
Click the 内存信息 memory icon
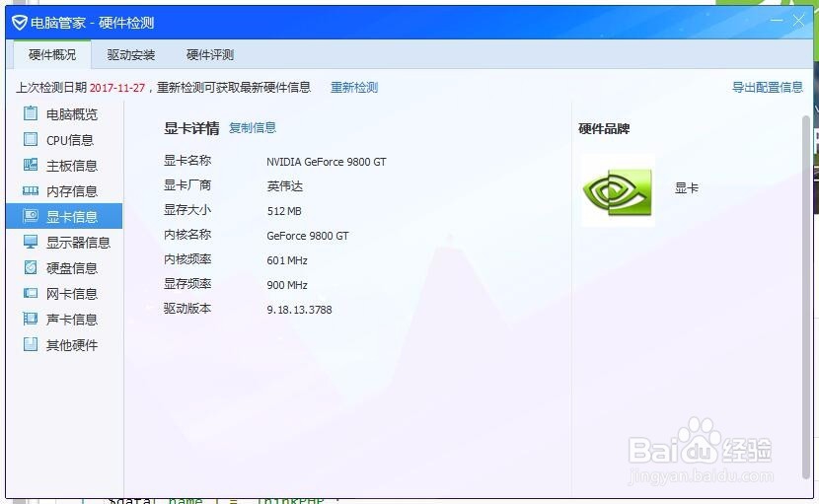pyautogui.click(x=31, y=190)
